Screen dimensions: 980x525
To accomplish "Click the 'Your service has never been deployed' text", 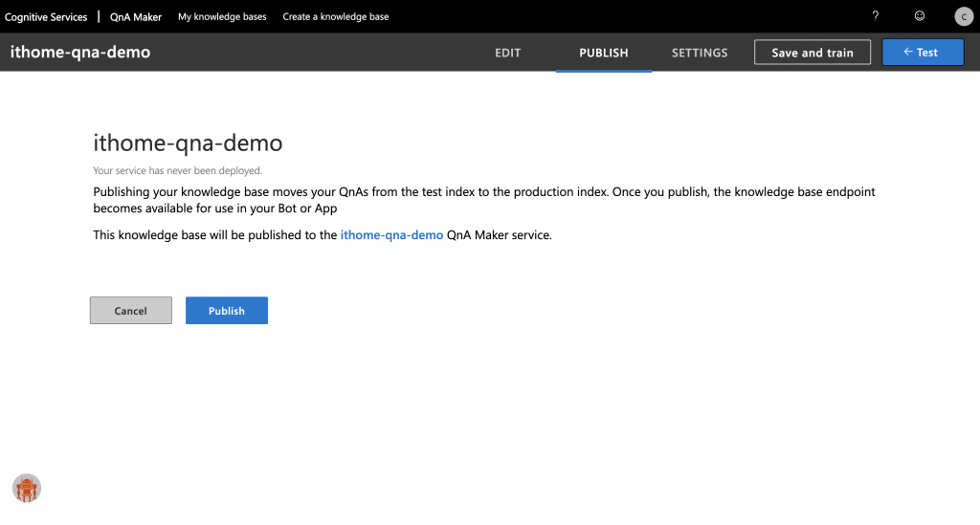I will pyautogui.click(x=177, y=170).
